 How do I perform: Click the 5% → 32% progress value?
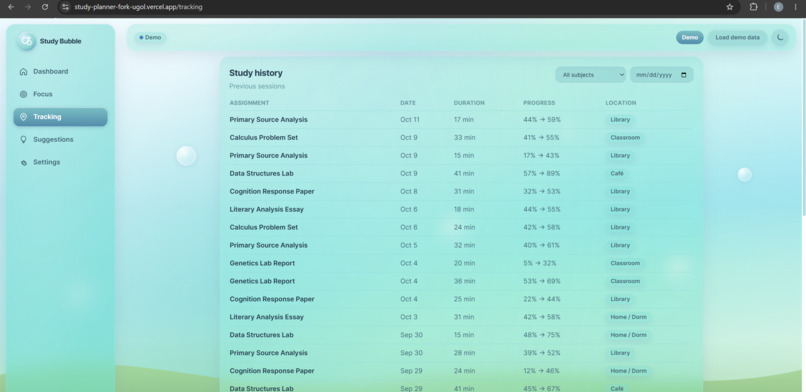click(x=540, y=264)
